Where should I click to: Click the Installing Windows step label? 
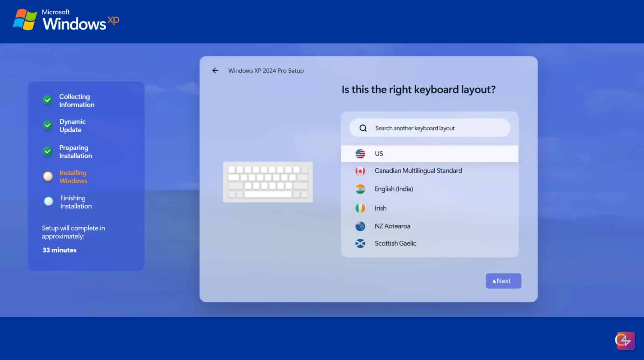coord(73,177)
